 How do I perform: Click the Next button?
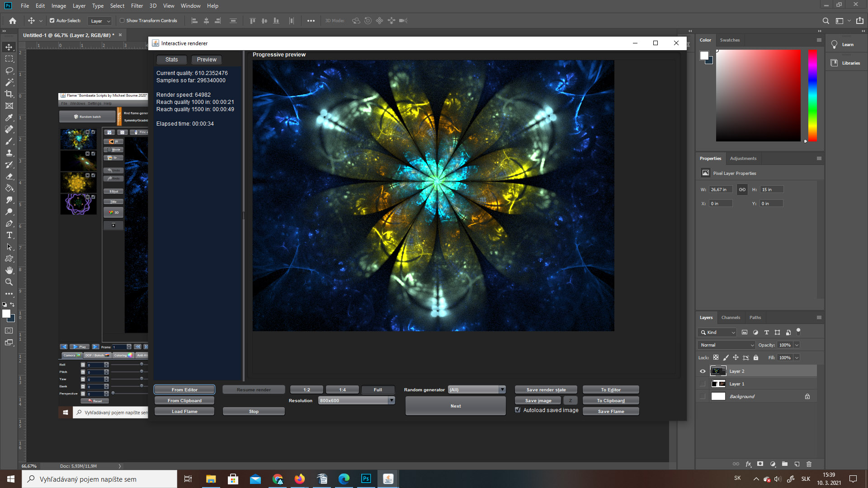tap(456, 406)
